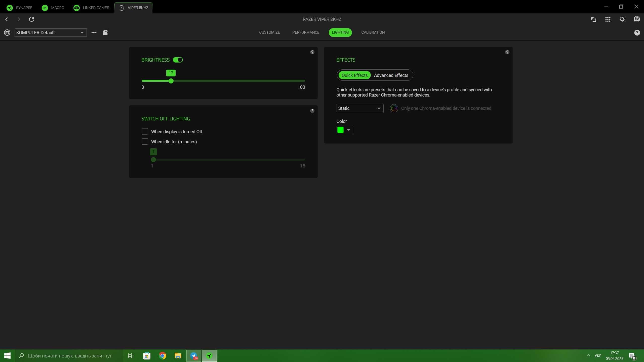Show Brightness panel help tooltip
Viewport: 644px width, 362px height.
312,52
